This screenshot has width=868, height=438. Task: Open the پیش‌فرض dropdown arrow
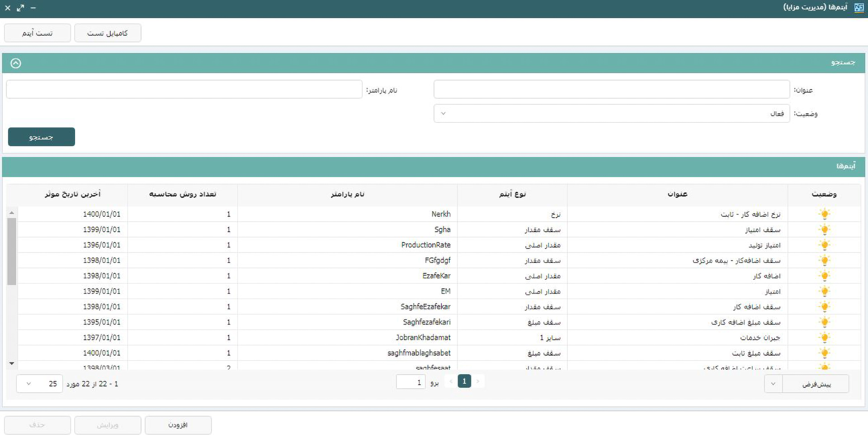pos(773,384)
